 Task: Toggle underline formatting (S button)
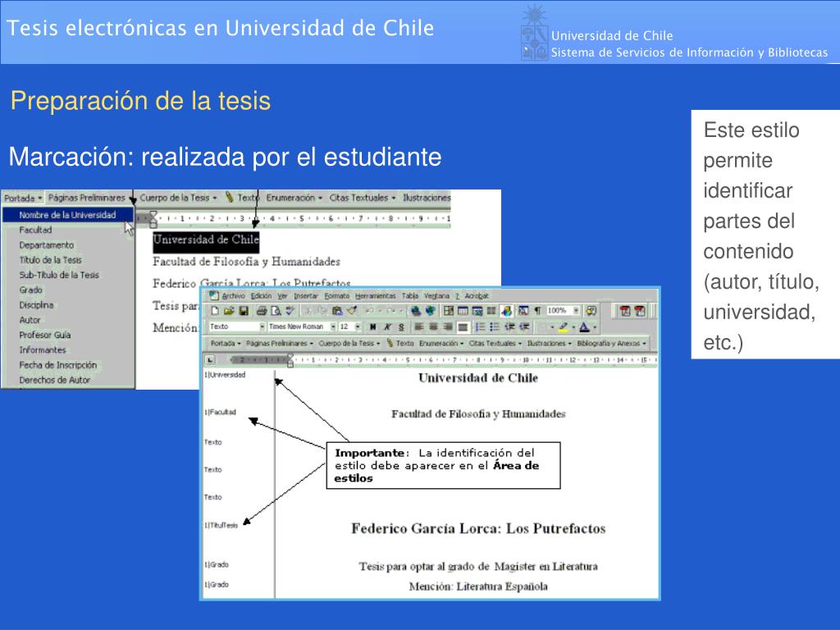click(x=401, y=326)
